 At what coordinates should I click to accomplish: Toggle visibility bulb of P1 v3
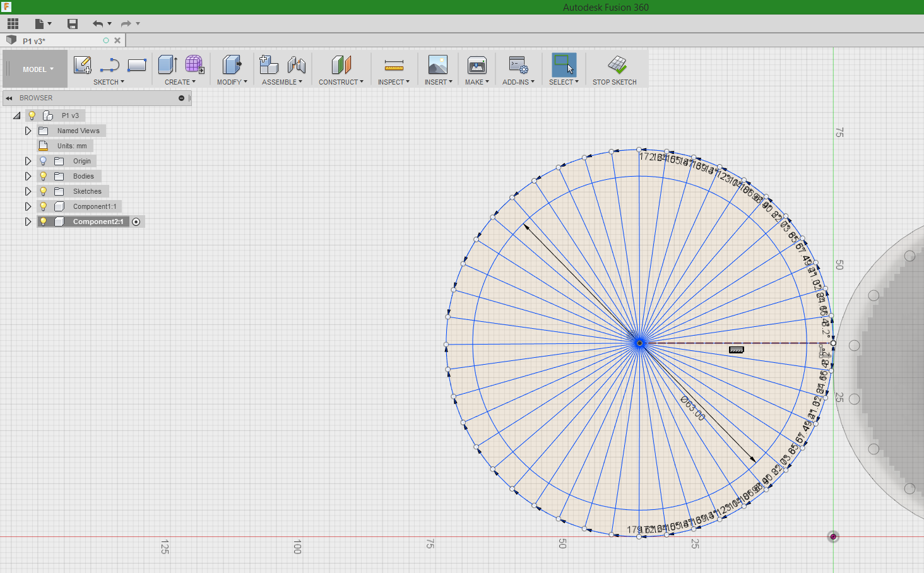[32, 115]
